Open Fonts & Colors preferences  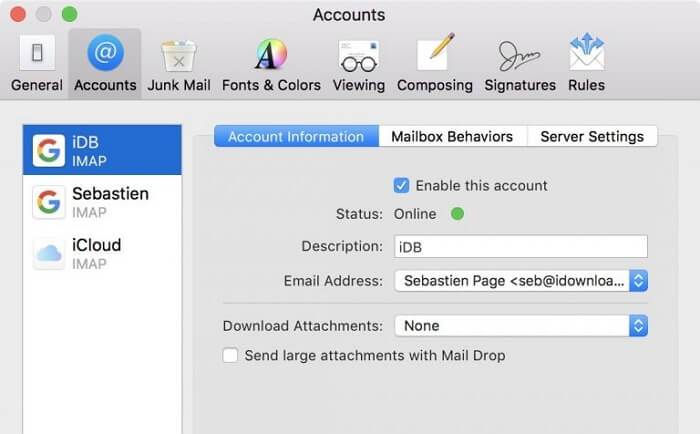click(271, 64)
